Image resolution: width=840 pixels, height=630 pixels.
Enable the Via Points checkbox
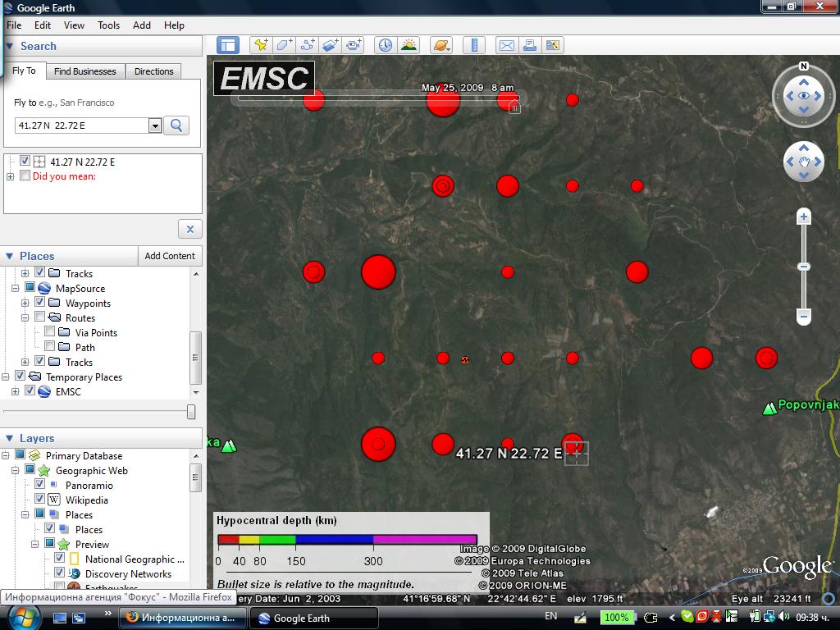point(49,331)
